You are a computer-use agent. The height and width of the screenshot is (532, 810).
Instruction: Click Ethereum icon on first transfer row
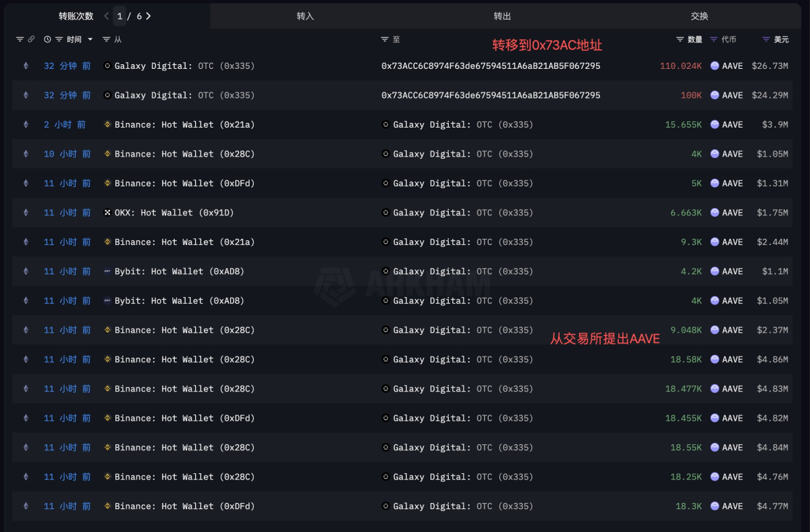pyautogui.click(x=26, y=66)
